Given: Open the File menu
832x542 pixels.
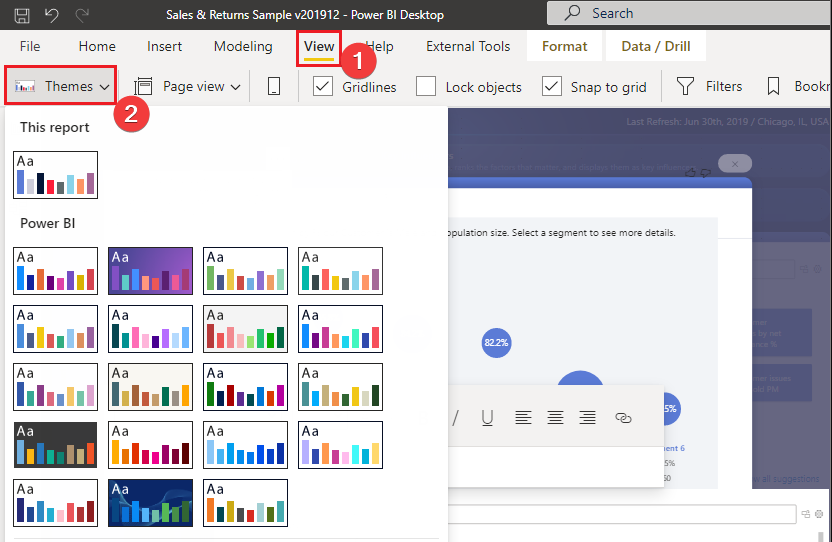Looking at the screenshot, I should coord(30,46).
